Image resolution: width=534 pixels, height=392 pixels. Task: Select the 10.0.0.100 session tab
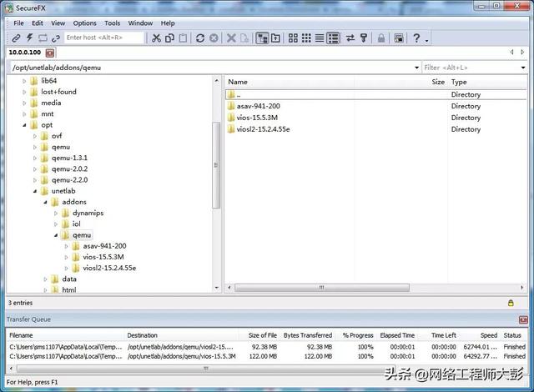(x=25, y=53)
